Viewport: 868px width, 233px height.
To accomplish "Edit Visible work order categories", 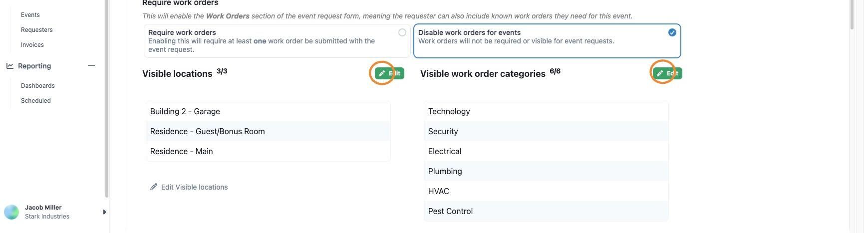I will 667,73.
